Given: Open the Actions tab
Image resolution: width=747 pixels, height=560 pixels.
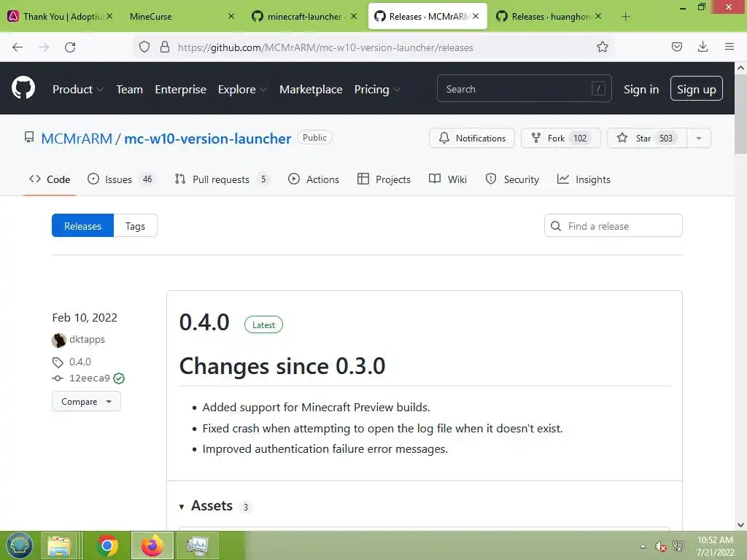Looking at the screenshot, I should [x=314, y=179].
